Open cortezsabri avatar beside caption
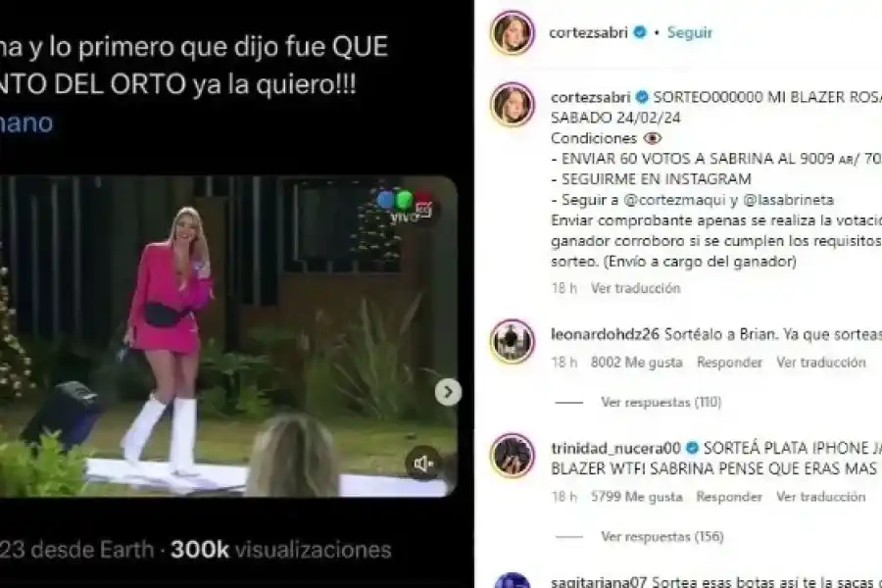The height and width of the screenshot is (588, 882). pos(512,105)
